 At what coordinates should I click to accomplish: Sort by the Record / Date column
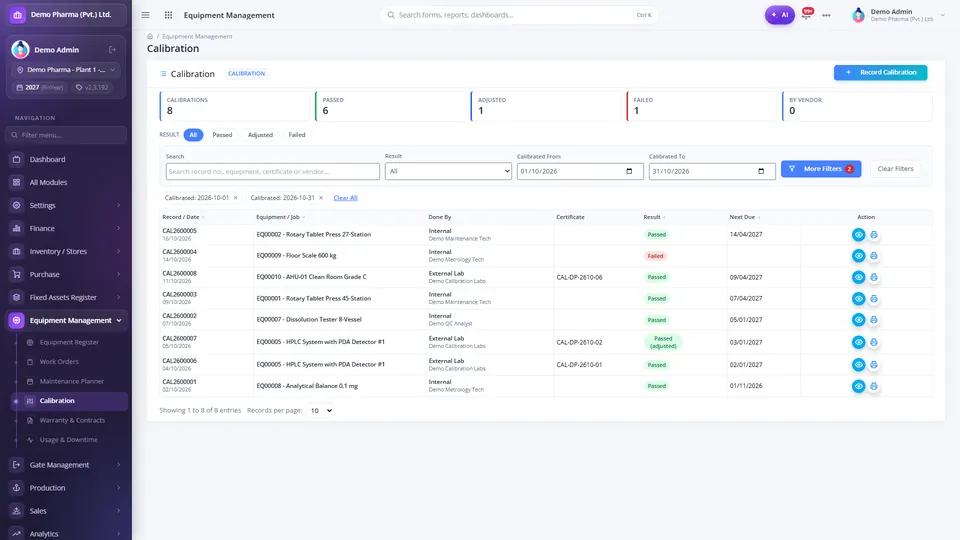[182, 217]
